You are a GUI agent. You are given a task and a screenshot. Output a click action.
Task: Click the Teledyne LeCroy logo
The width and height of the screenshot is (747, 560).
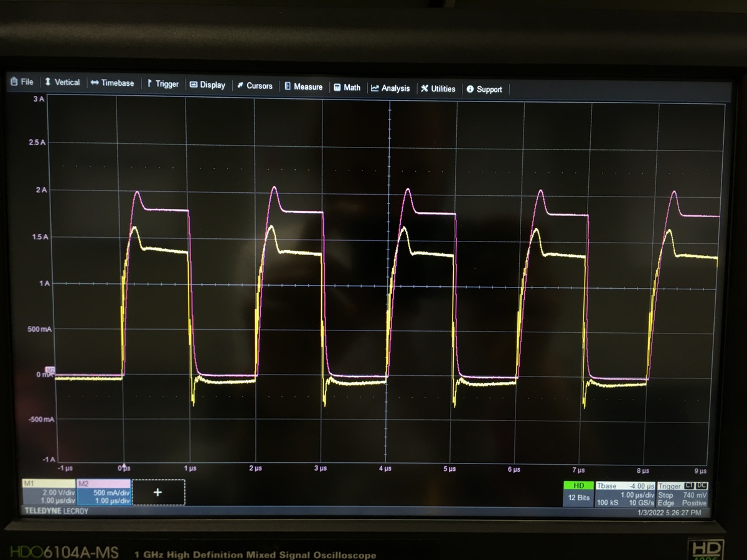pyautogui.click(x=56, y=510)
